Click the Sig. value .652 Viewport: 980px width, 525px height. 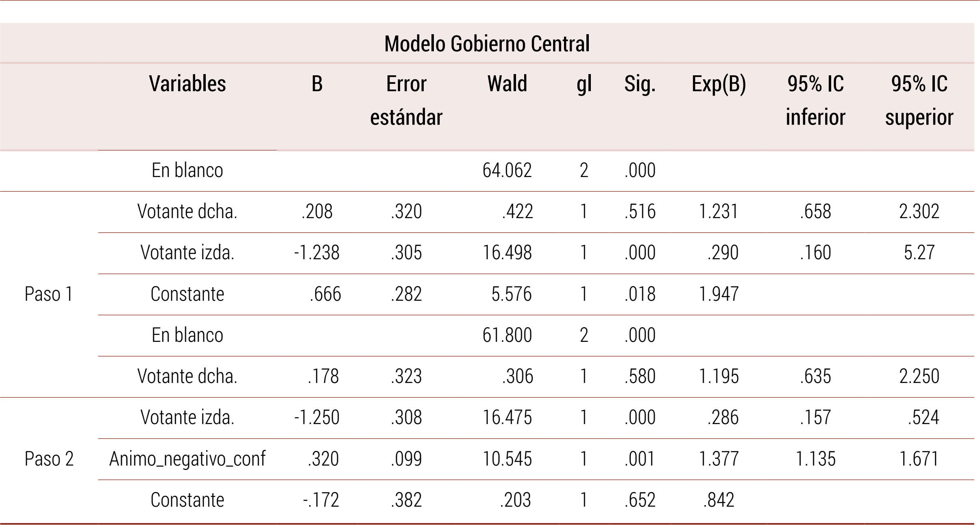(640, 500)
